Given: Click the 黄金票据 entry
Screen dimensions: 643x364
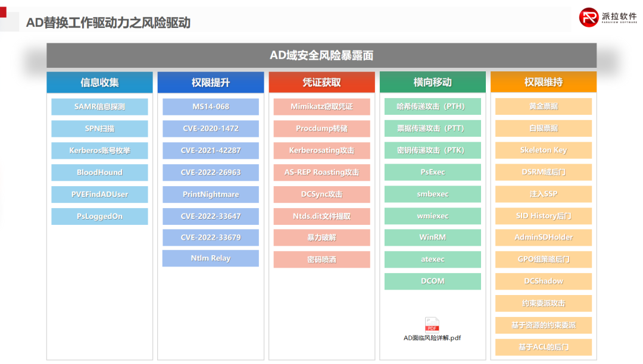Looking at the screenshot, I should point(543,106).
